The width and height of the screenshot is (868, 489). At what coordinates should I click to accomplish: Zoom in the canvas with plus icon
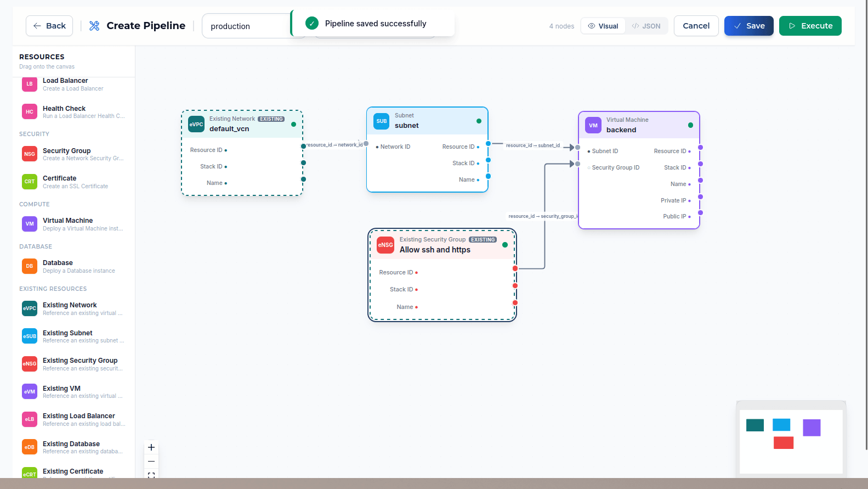coord(151,447)
